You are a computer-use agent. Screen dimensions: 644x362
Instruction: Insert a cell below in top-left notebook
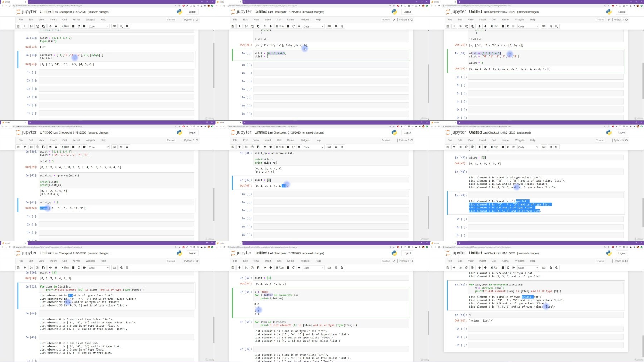pos(25,26)
